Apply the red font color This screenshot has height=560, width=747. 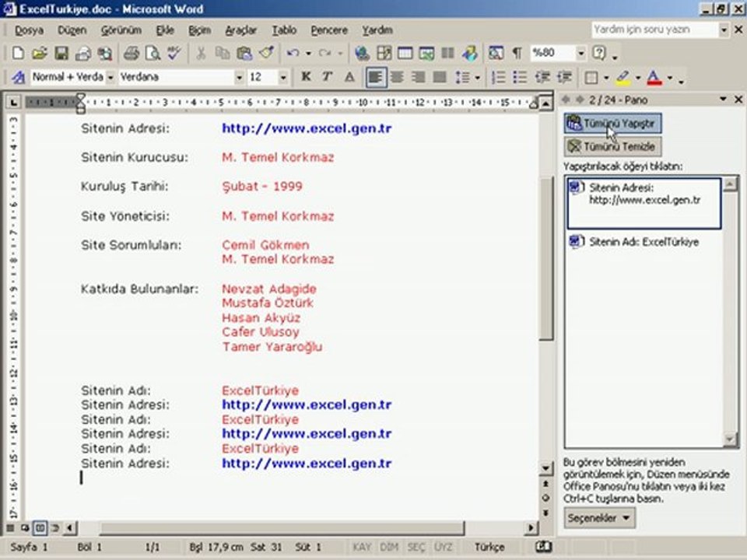point(654,78)
